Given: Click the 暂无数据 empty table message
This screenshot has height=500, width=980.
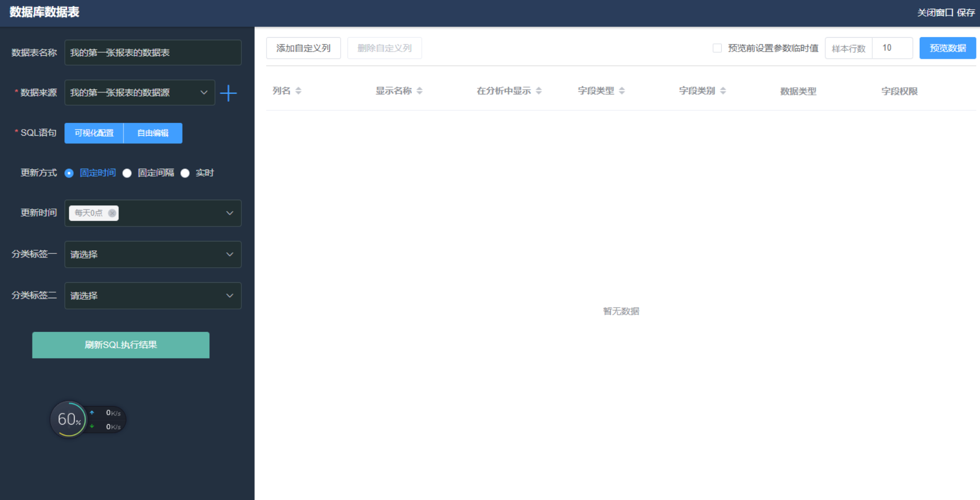Looking at the screenshot, I should tap(621, 311).
